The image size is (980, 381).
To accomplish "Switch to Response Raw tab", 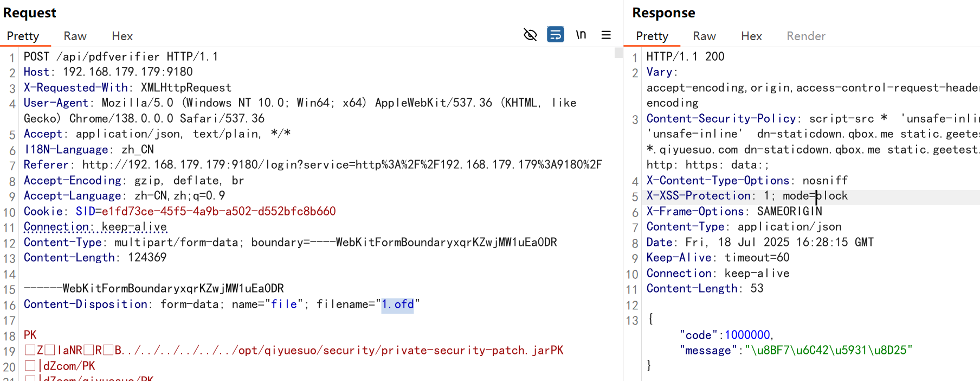I will tap(704, 36).
